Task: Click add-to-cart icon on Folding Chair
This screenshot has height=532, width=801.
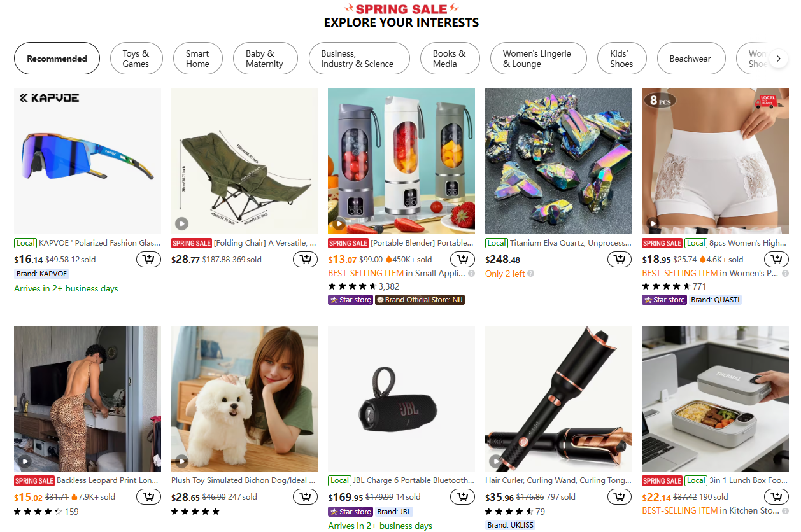Action: point(305,259)
